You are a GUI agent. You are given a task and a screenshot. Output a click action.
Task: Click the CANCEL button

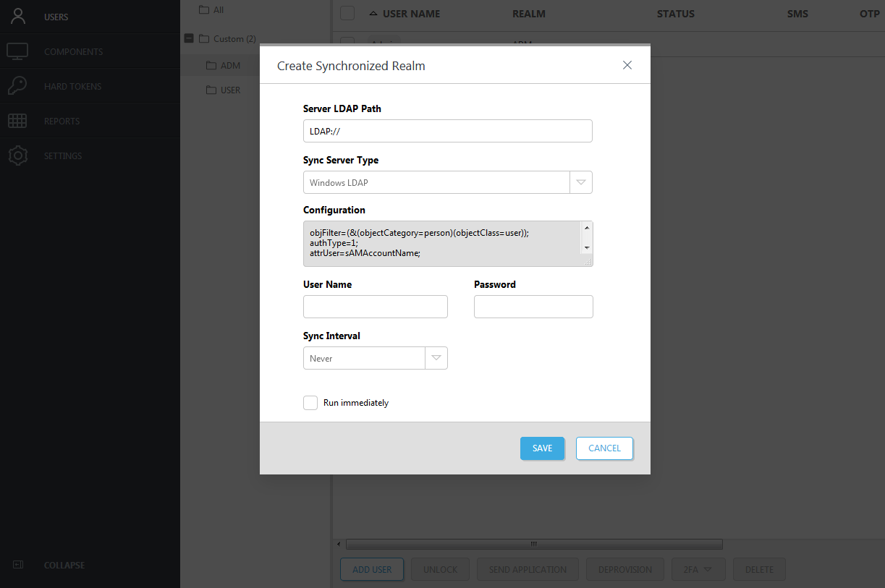(604, 448)
